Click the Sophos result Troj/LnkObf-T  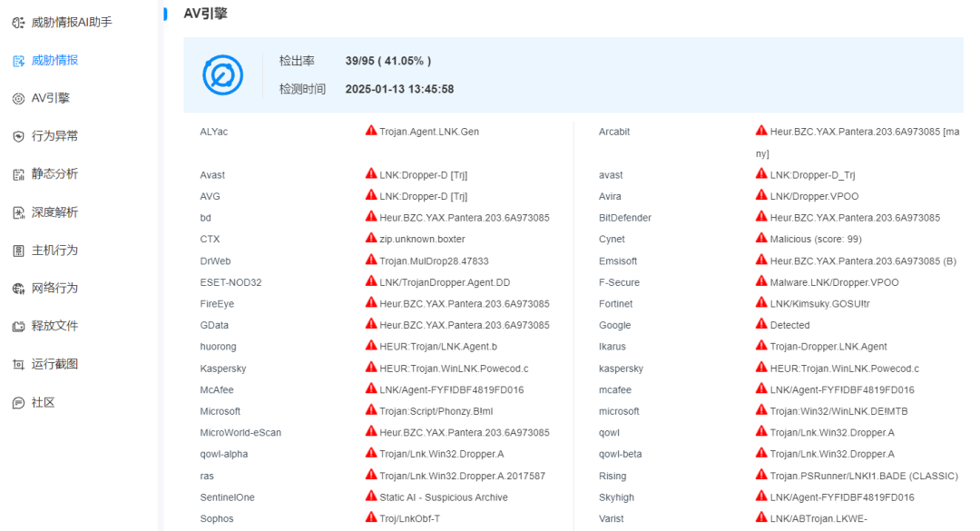coord(410,519)
